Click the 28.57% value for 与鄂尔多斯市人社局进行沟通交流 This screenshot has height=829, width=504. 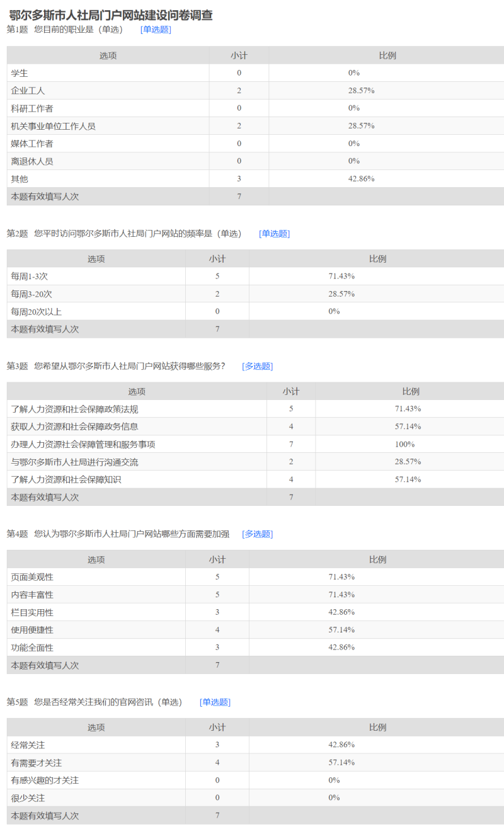tap(408, 462)
